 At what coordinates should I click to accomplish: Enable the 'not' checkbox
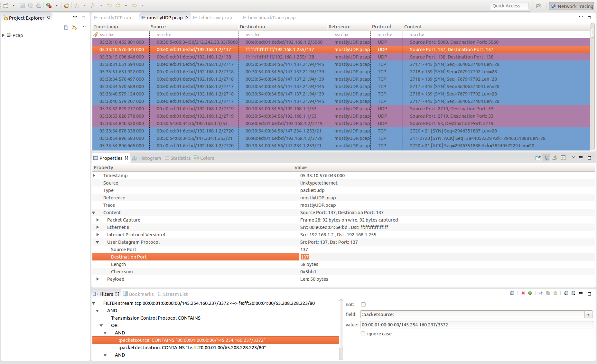tap(363, 305)
